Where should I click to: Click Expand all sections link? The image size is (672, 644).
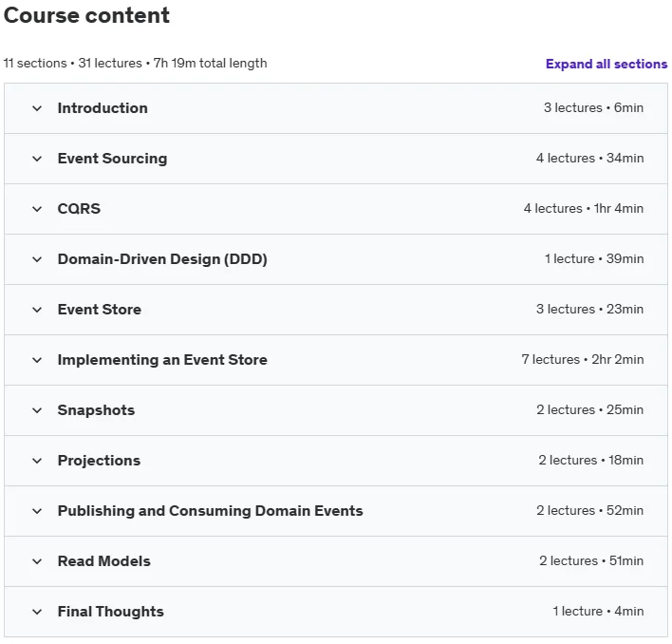coord(607,64)
